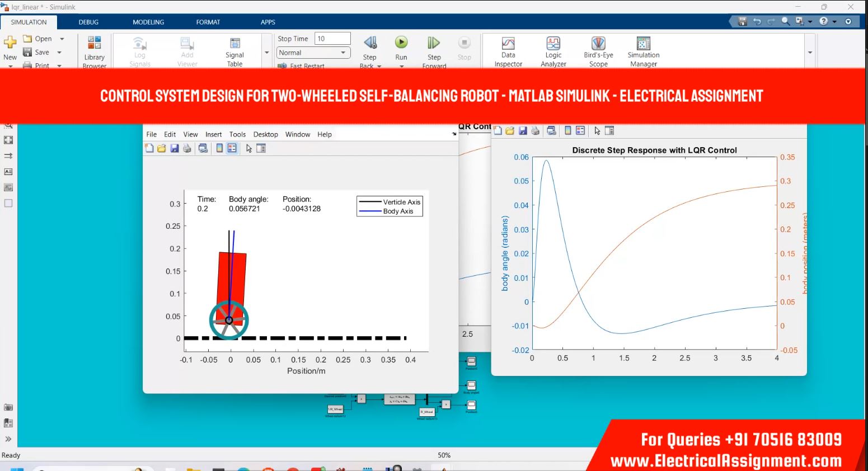Open the Tools menu in figure window

click(237, 134)
